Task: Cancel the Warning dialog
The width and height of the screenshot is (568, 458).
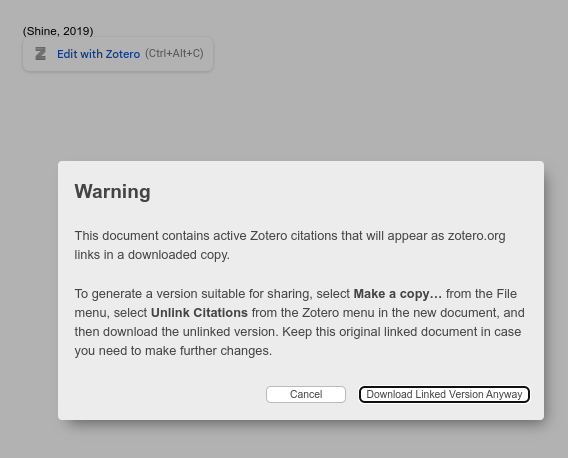Action: pyautogui.click(x=306, y=394)
